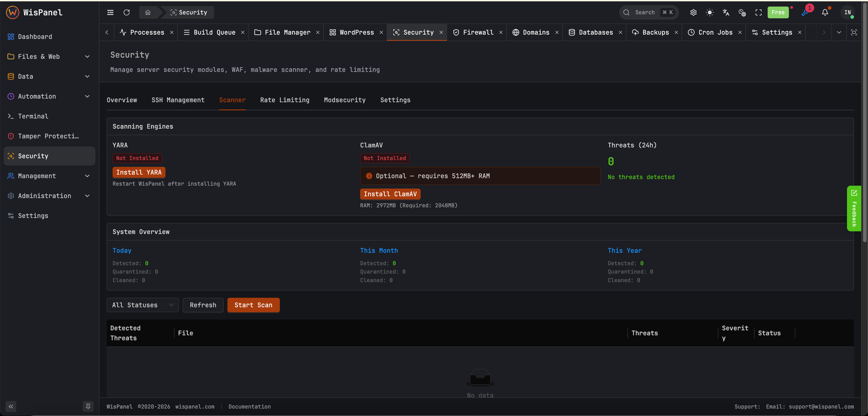Screen dimensions: 868x416
Task: Open the Settings sub-tab under Security
Action: tap(395, 100)
